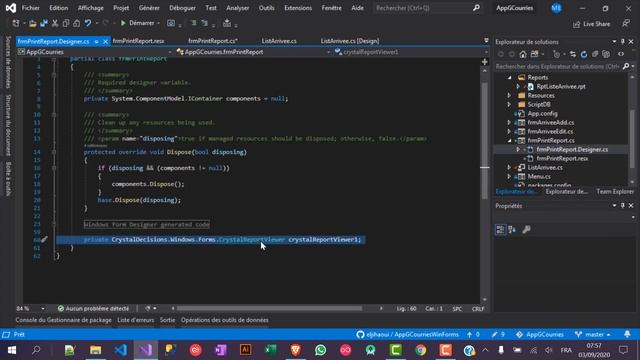Select App.config in Solution Explorer
The image size is (640, 360).
click(542, 113)
